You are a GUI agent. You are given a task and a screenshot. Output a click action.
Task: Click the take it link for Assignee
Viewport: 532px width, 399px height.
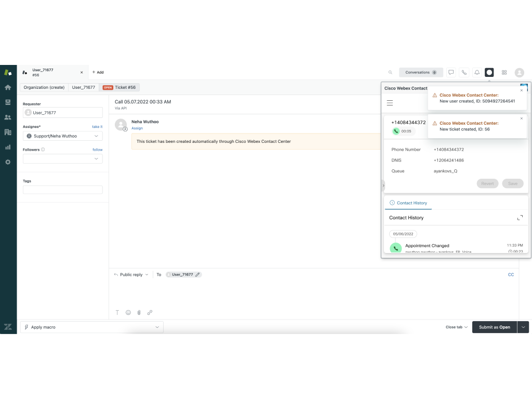coord(97,126)
